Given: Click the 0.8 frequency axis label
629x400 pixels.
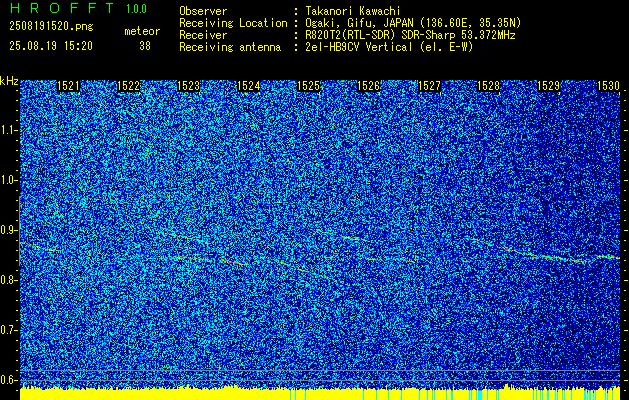Looking at the screenshot, I should coord(8,280).
